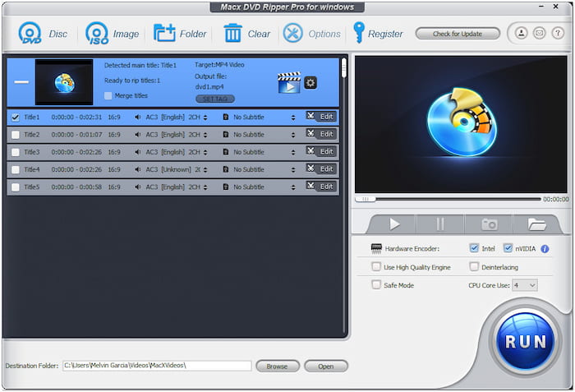Open the help question mark icon
Screen dimensions: 575x392
558,34
